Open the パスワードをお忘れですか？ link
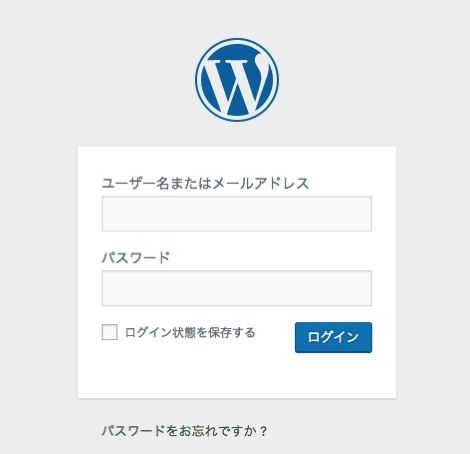This screenshot has width=470, height=454. click(184, 431)
